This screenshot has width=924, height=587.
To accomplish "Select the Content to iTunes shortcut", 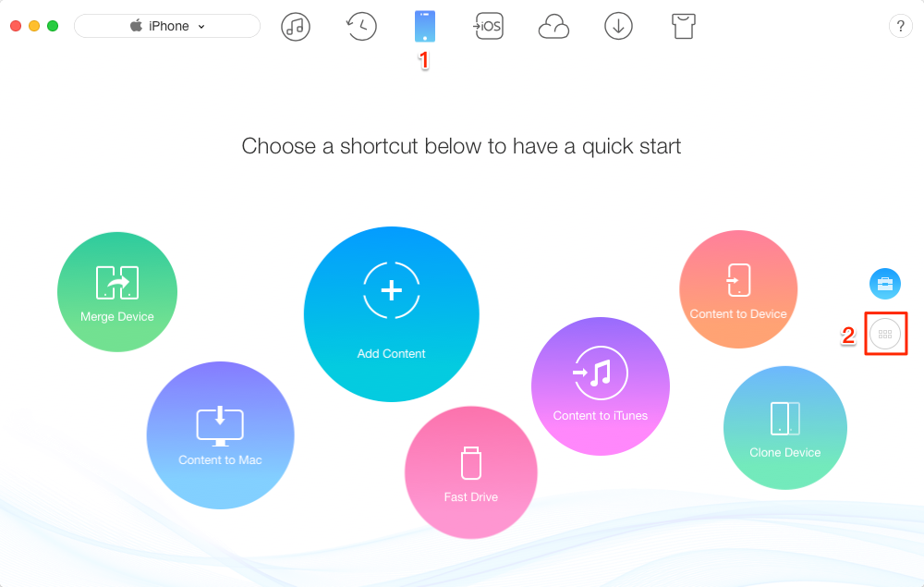I will click(601, 386).
